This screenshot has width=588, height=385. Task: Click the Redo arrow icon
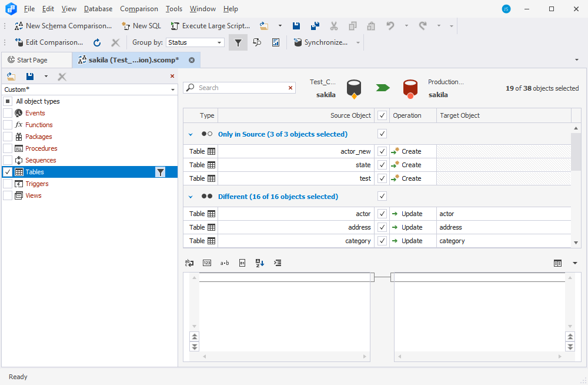point(423,26)
